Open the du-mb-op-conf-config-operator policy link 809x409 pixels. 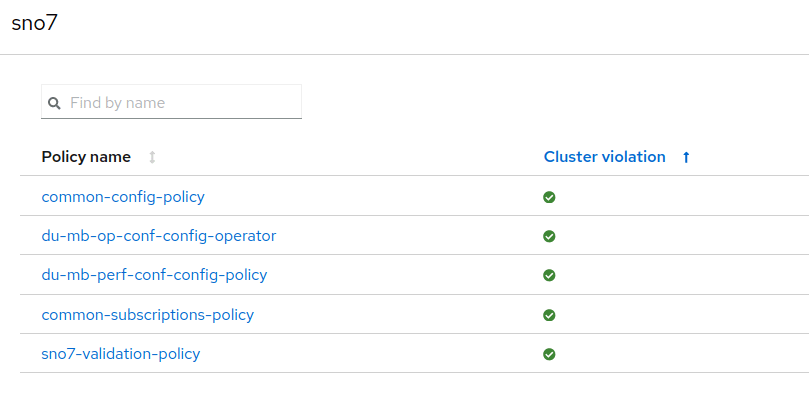158,236
